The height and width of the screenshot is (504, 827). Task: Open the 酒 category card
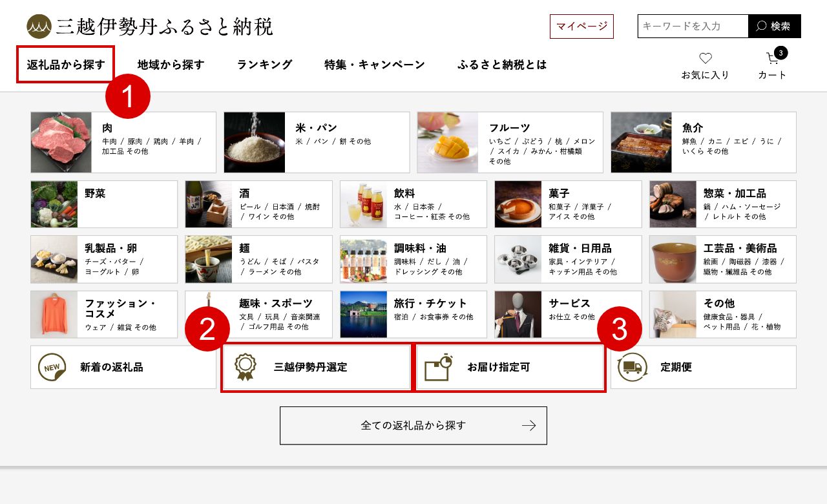[x=258, y=204]
